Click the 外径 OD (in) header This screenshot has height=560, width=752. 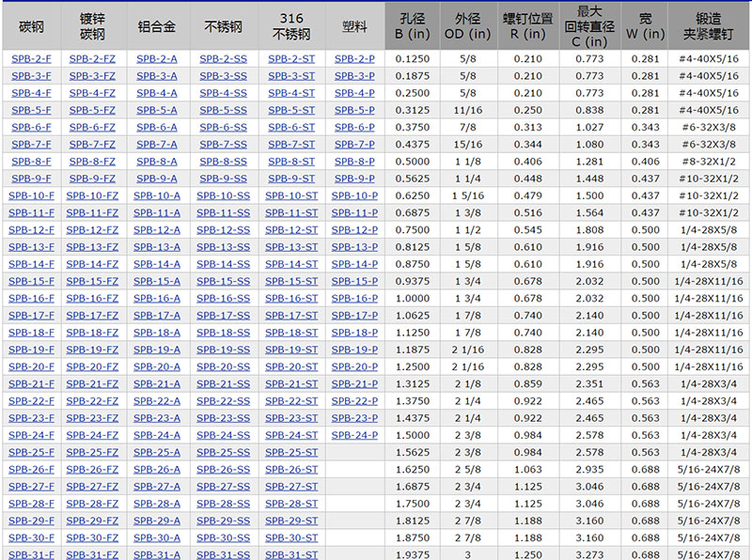[466, 27]
